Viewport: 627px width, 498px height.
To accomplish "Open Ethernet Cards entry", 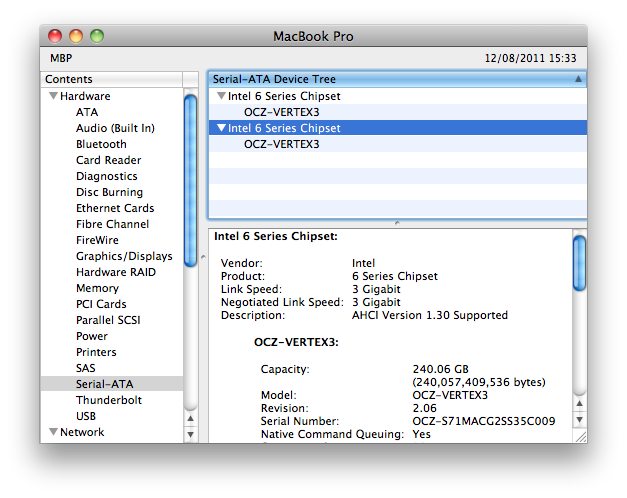I will point(115,208).
